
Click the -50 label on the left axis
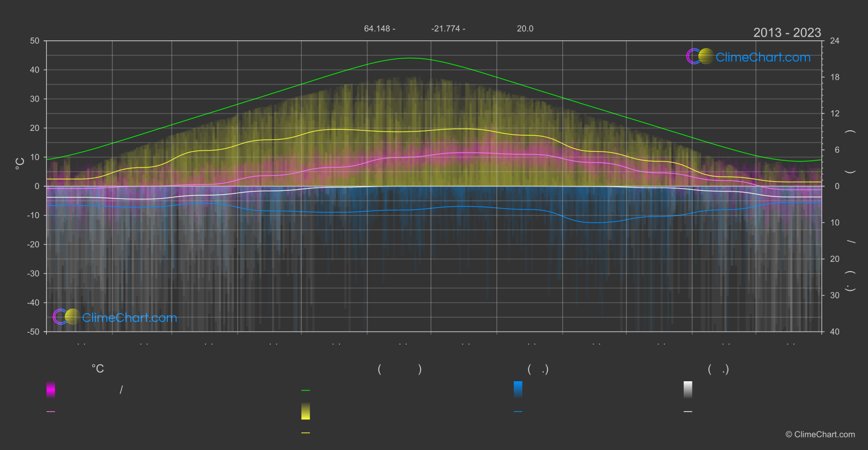pyautogui.click(x=33, y=332)
